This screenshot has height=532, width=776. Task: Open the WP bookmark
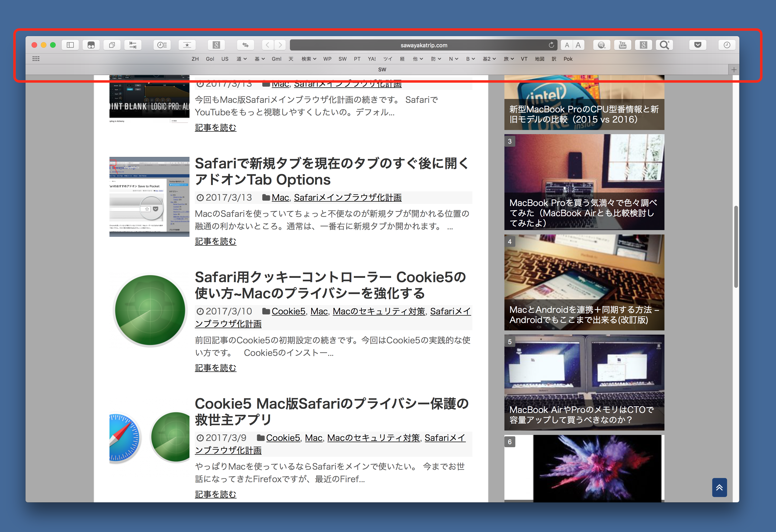point(327,59)
